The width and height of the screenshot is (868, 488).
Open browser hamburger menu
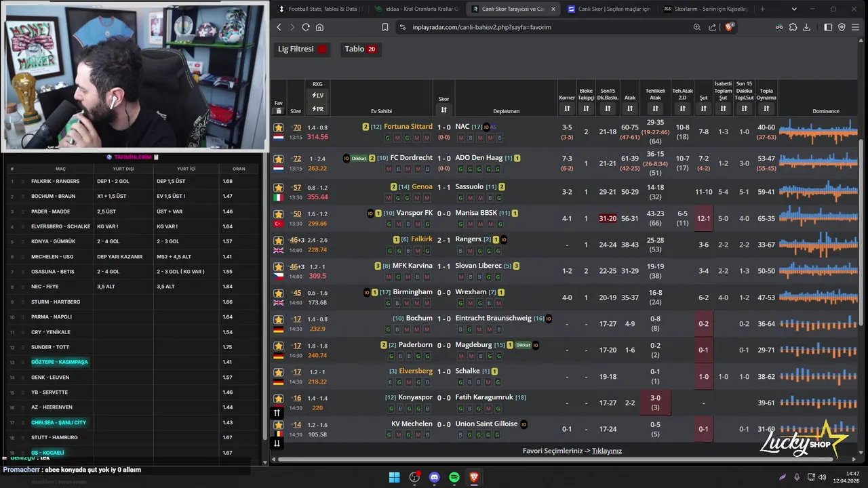[x=855, y=27]
